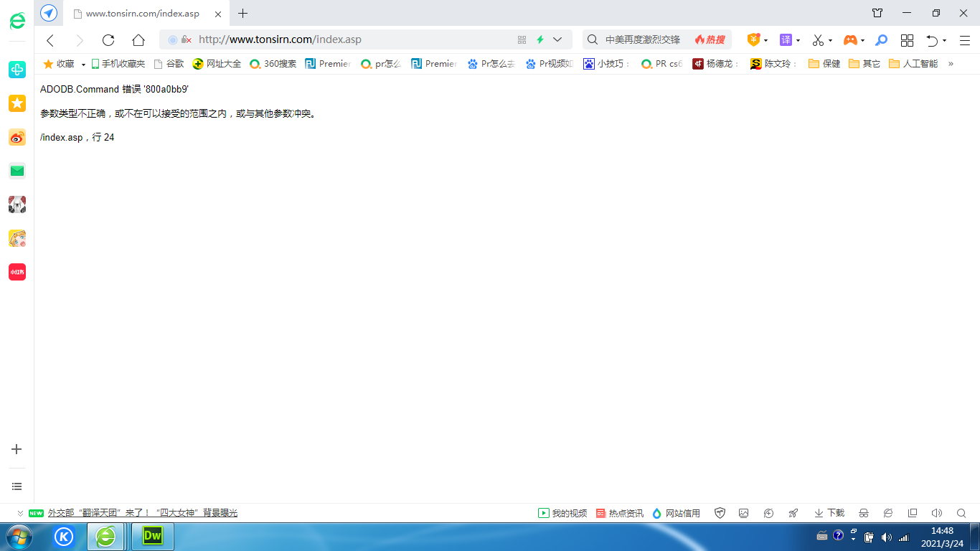
Task: Open the browser main hamburger menu
Action: (964, 40)
